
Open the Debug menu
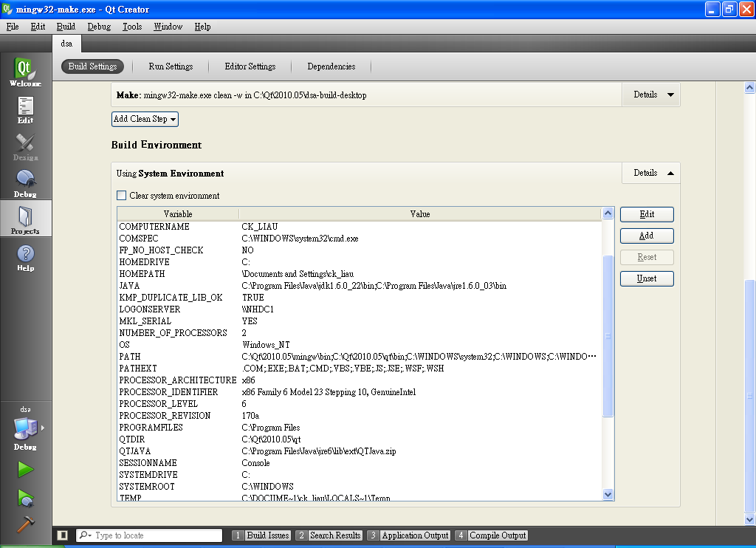point(99,27)
